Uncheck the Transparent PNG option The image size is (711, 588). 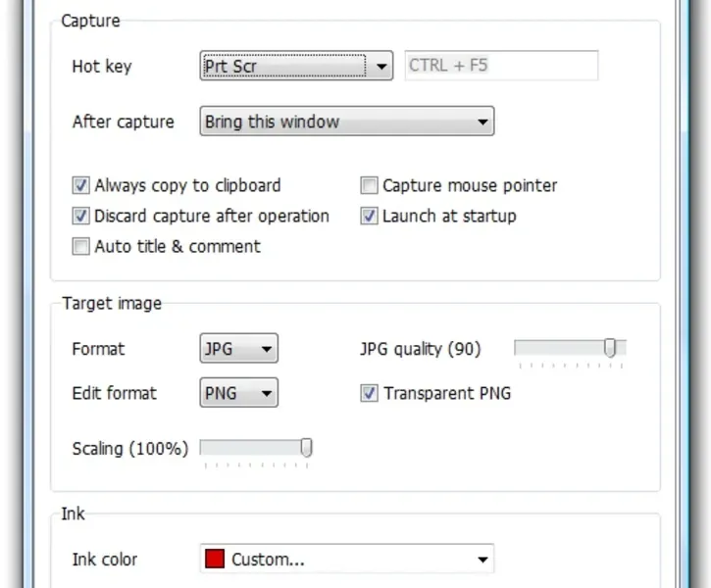pyautogui.click(x=369, y=393)
